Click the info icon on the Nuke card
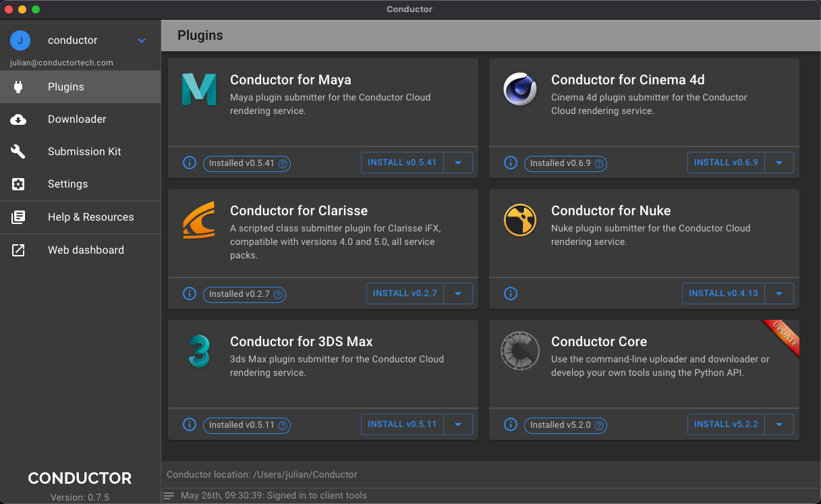 coord(511,293)
